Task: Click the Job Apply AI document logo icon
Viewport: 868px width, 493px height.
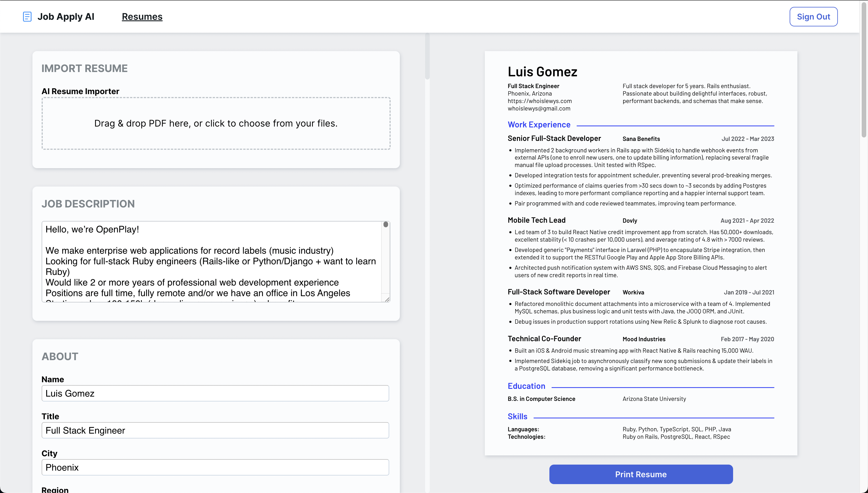Action: point(27,17)
